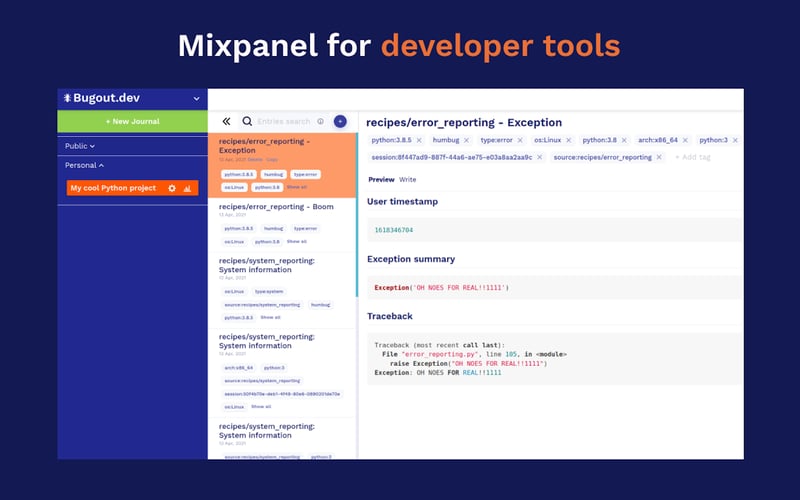This screenshot has height=500, width=800.
Task: Click Copy link on Exception entry
Action: pyautogui.click(x=272, y=160)
